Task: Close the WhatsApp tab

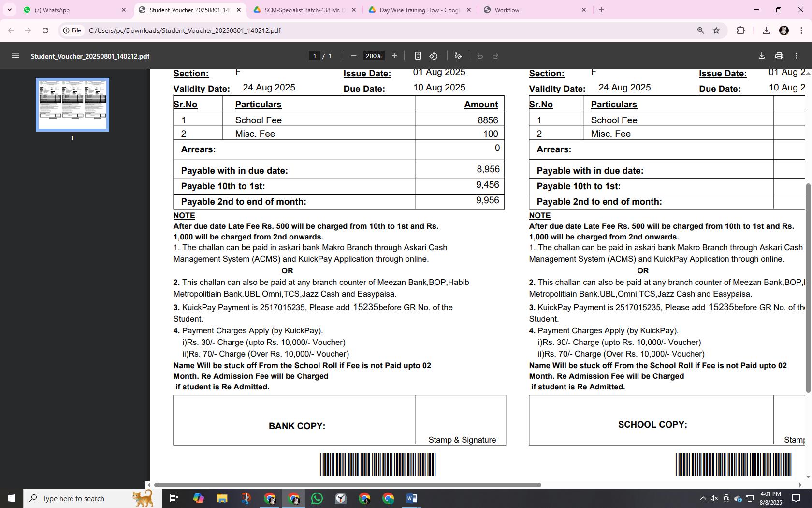Action: (x=123, y=10)
